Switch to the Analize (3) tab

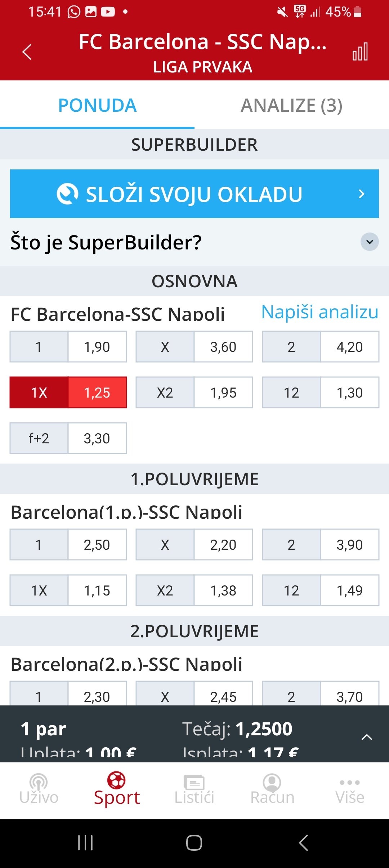[291, 105]
